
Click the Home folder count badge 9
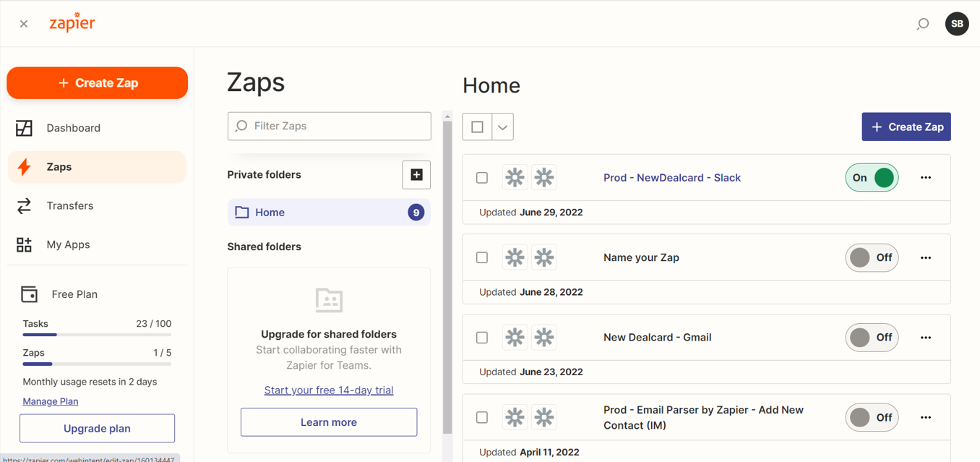[x=416, y=213]
